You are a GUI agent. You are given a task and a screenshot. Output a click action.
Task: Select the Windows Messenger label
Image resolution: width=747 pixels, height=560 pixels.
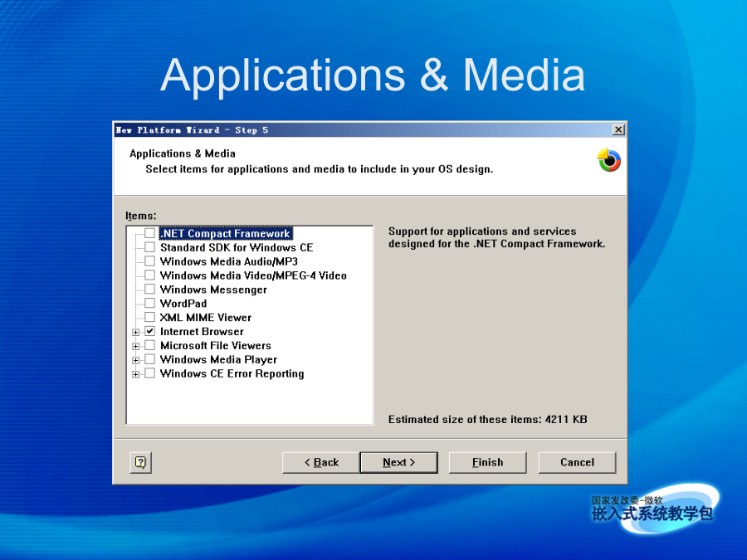[213, 290]
